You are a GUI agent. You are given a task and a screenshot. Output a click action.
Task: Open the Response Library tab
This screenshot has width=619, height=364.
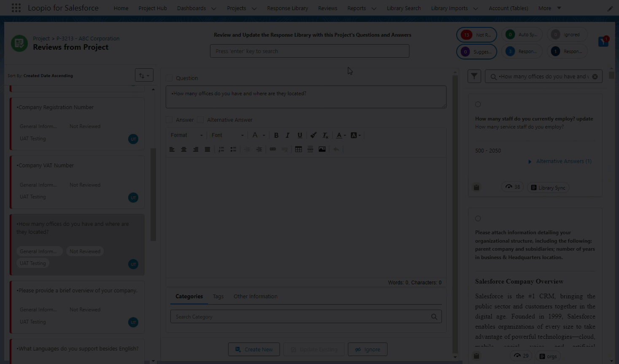[x=288, y=8]
